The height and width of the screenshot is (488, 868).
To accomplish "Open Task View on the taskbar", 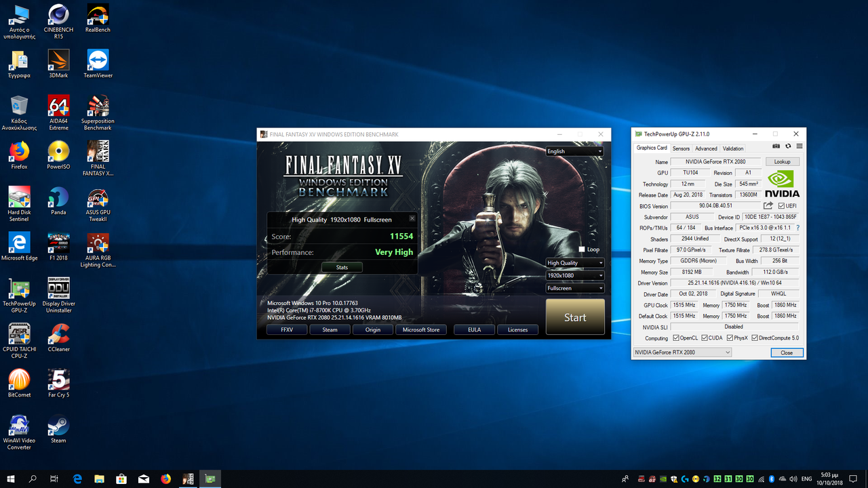I will click(x=54, y=479).
